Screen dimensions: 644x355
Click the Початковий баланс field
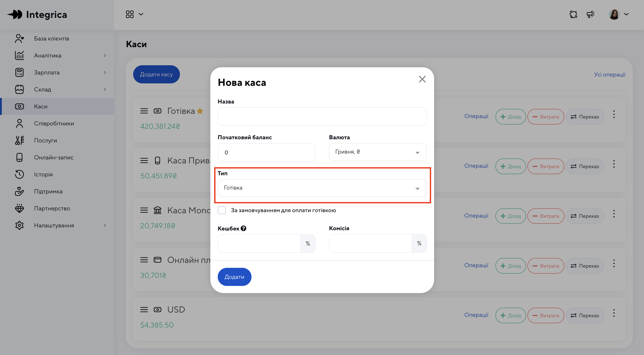click(x=266, y=152)
